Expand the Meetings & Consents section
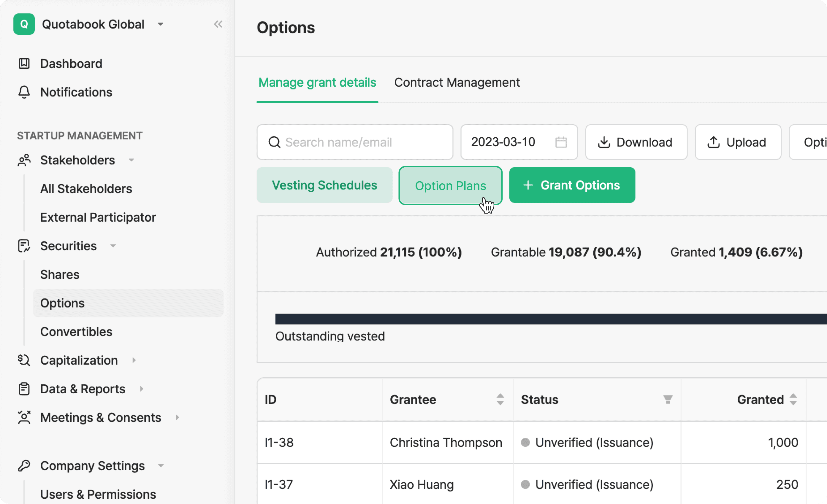 click(x=178, y=417)
